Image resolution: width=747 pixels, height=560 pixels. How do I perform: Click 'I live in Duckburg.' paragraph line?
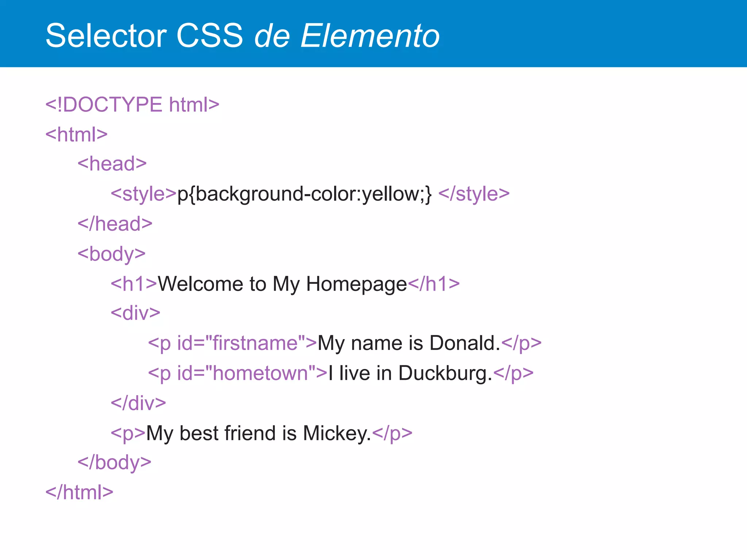click(341, 373)
